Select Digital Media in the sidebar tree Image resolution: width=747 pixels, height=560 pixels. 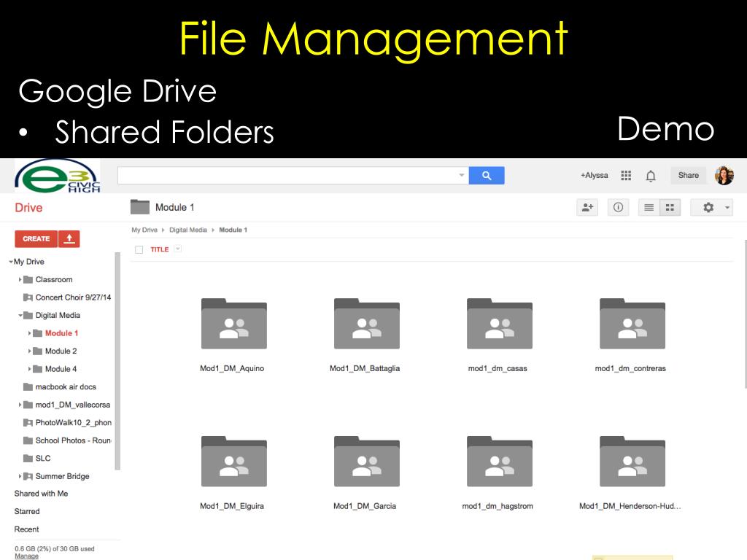58,315
